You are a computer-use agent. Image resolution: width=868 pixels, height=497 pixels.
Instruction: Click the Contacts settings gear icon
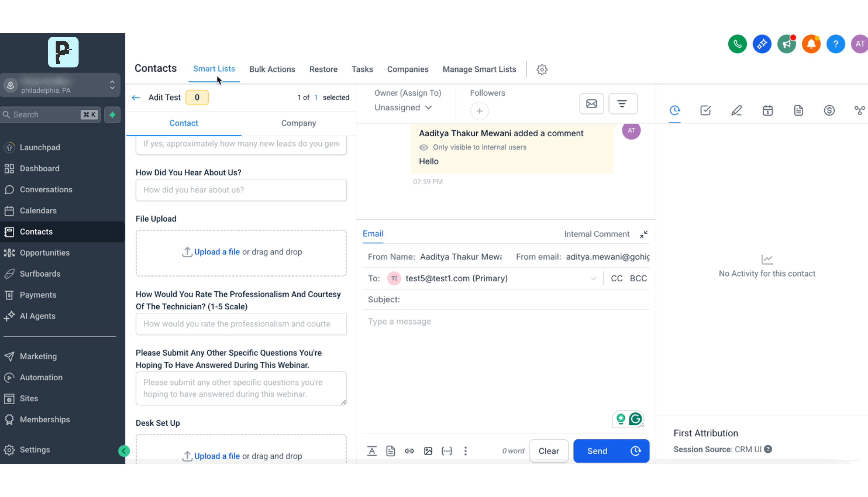(542, 70)
